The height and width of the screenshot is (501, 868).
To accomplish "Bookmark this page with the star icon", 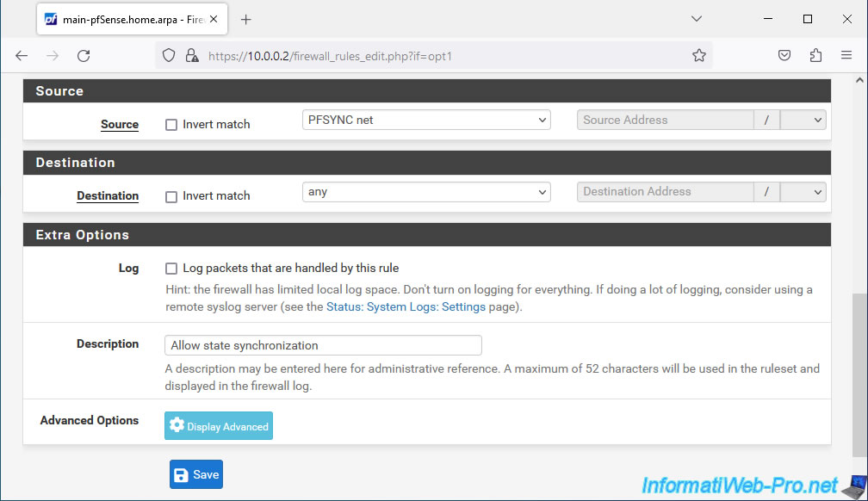I will (699, 55).
